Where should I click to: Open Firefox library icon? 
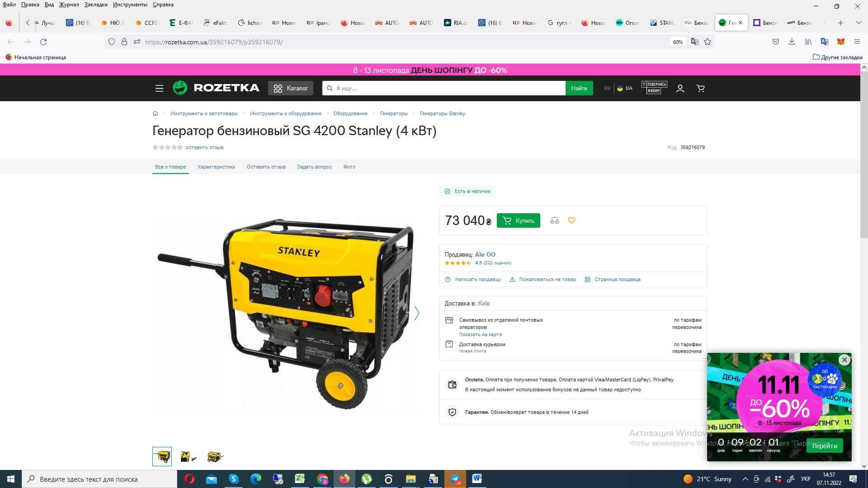point(808,42)
